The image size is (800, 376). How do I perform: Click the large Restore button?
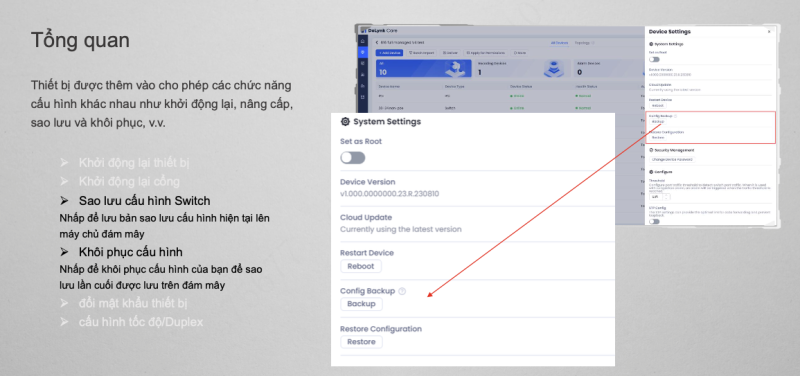tap(361, 342)
